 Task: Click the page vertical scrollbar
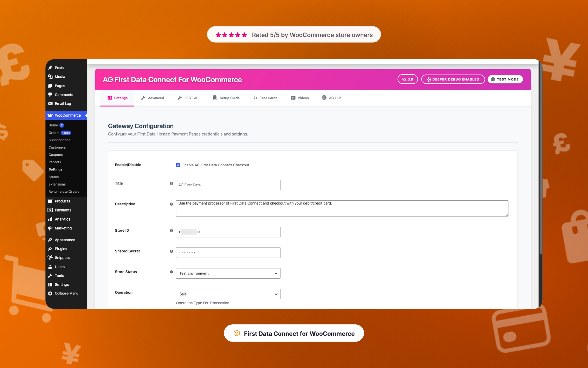click(540, 158)
